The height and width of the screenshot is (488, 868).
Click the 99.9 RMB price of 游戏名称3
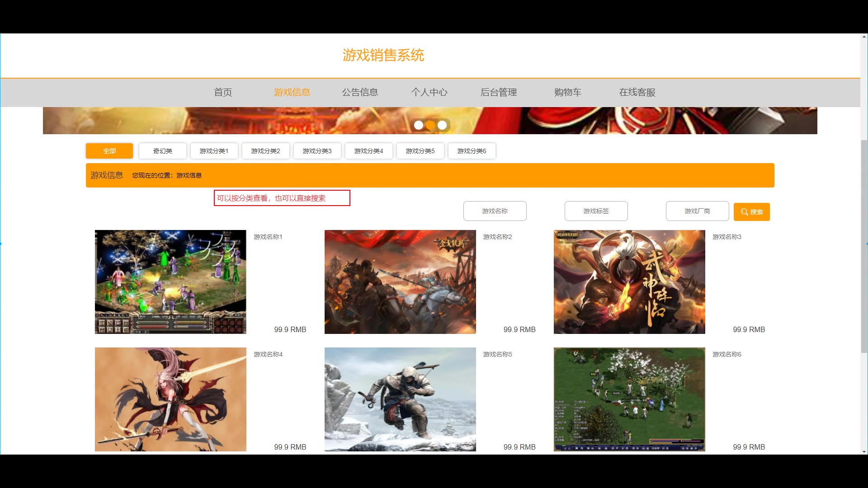click(749, 330)
